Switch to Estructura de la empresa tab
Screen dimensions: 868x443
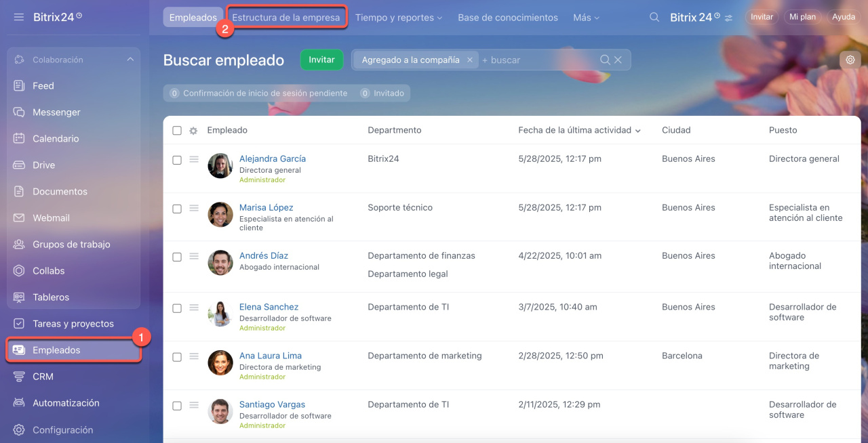click(x=286, y=18)
